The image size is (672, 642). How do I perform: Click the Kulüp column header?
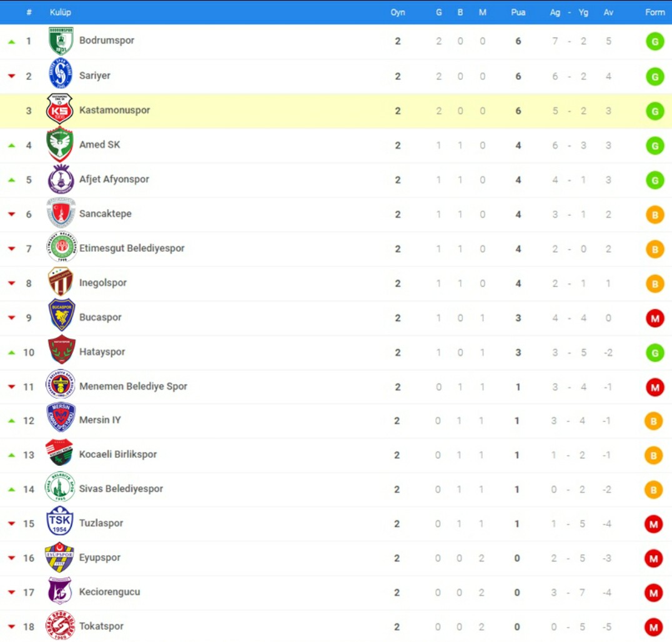click(x=61, y=12)
